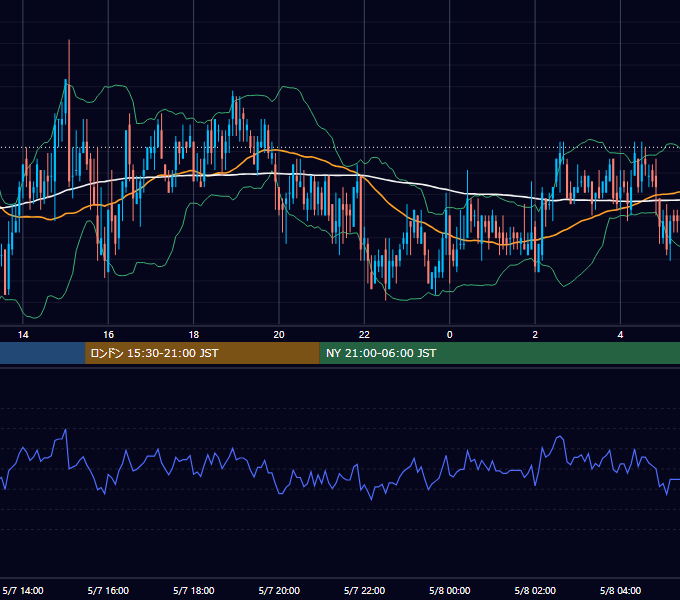Viewport: 680px width, 600px height.
Task: Click the 5/7 20:00 time label
Action: click(x=279, y=591)
